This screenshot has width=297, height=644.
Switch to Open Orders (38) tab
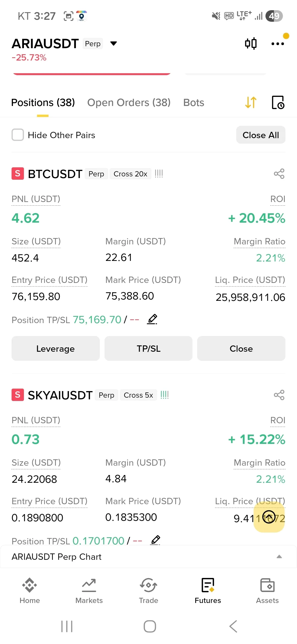pos(129,103)
